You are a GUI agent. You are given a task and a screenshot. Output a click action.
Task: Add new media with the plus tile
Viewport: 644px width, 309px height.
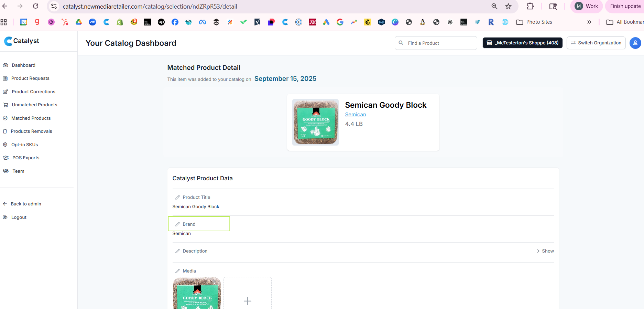coord(248,293)
